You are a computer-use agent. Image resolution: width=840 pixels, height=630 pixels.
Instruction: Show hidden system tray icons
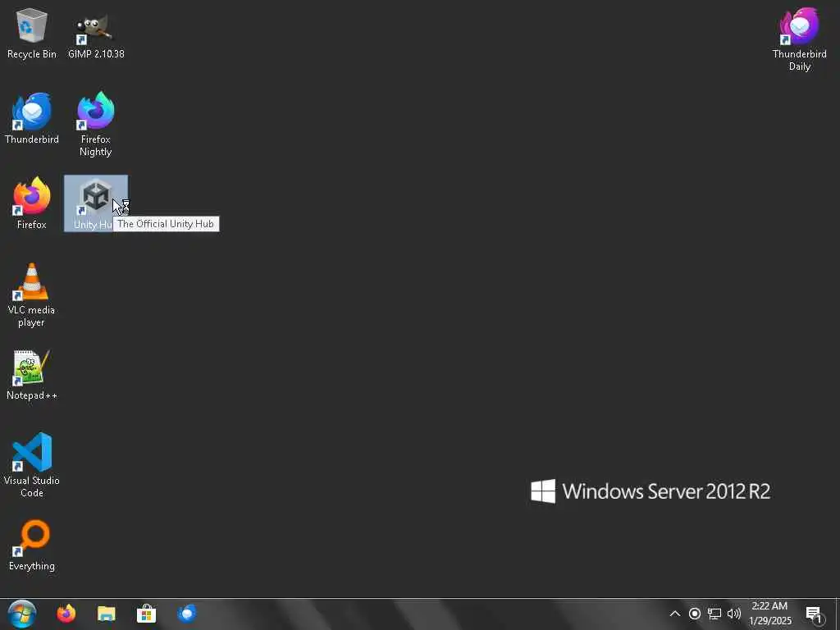675,614
